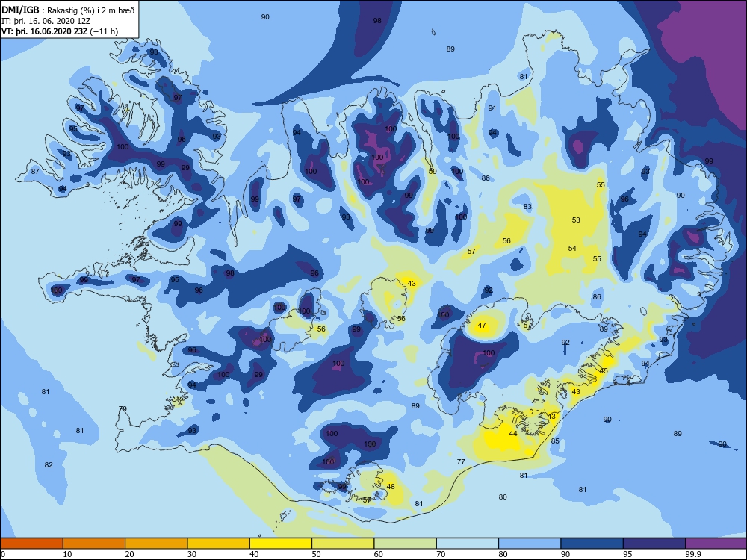The width and height of the screenshot is (747, 560).
Task: Pick the 20–30 legend color swatch
Action: tap(156, 544)
